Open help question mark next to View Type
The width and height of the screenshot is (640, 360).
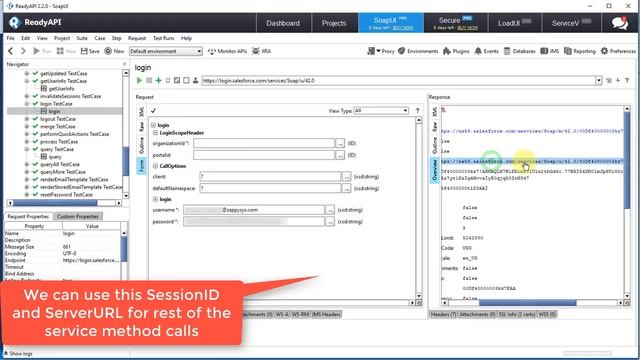[x=417, y=111]
